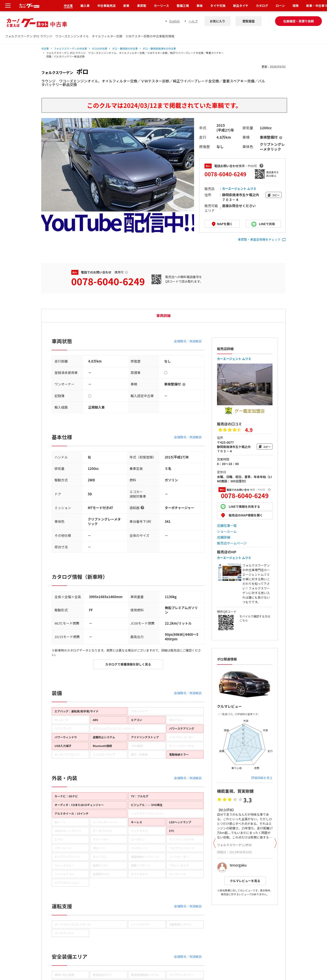Viewport: 327px width, 980px height.
Task: Open 中古車販売店 in top navigation
Action: click(106, 6)
